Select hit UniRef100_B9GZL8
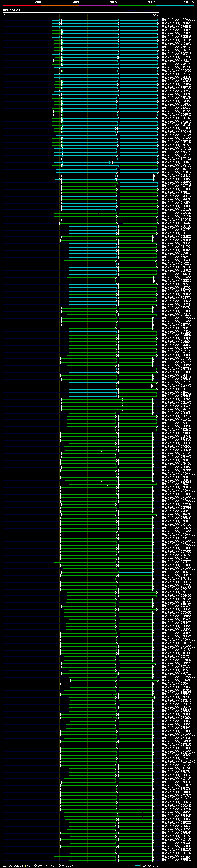The height and width of the screenshot is (868, 197). 176,54
